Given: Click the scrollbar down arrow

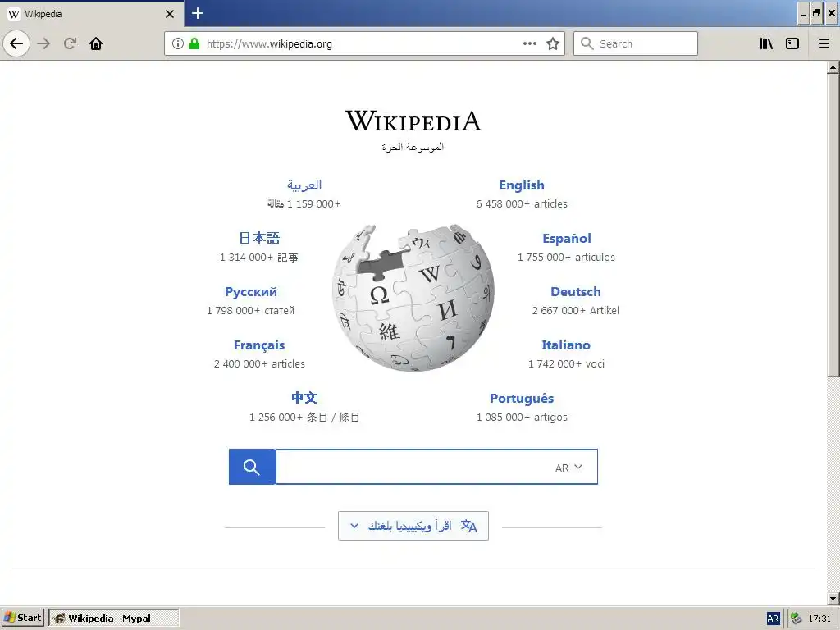Looking at the screenshot, I should tap(833, 598).
